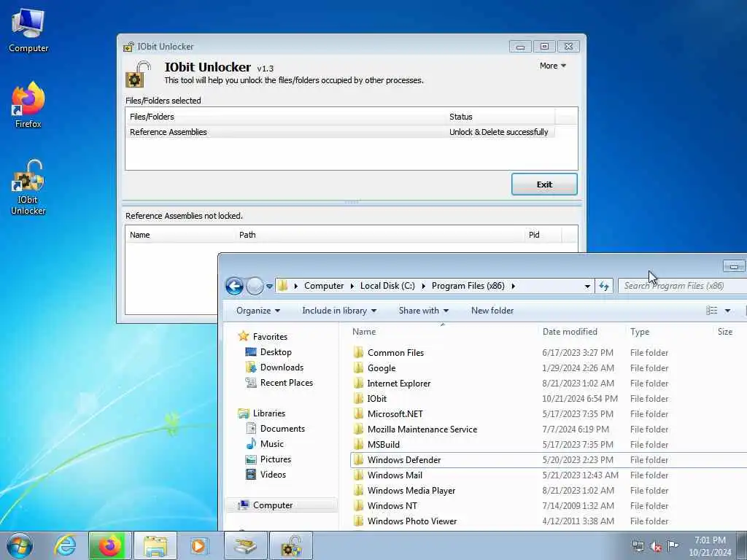Open the recent pages dropdown arrow in Explorer

[269, 286]
